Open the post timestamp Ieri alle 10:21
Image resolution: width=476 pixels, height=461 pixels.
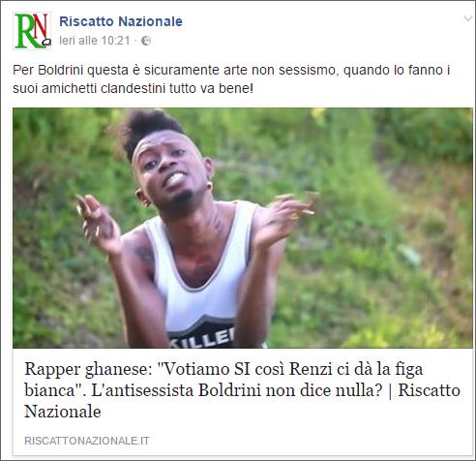95,41
